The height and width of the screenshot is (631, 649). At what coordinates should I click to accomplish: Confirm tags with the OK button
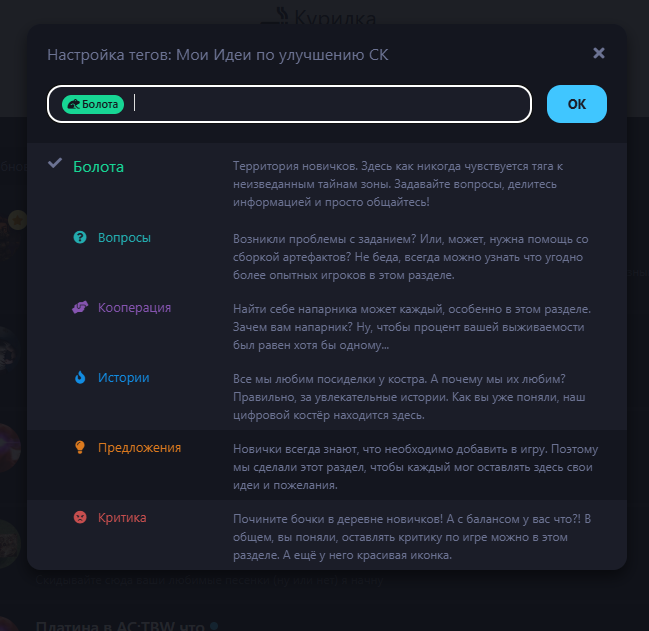577,104
